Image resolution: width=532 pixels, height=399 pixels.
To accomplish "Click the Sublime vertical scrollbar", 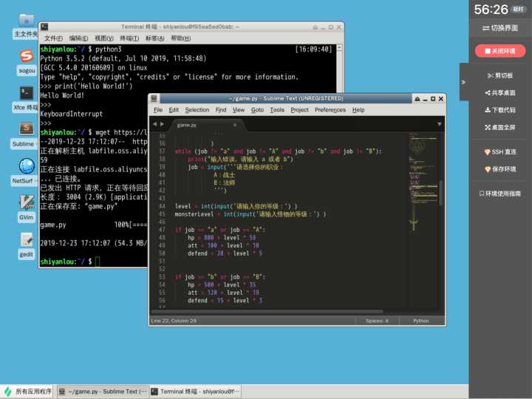I will click(x=440, y=193).
